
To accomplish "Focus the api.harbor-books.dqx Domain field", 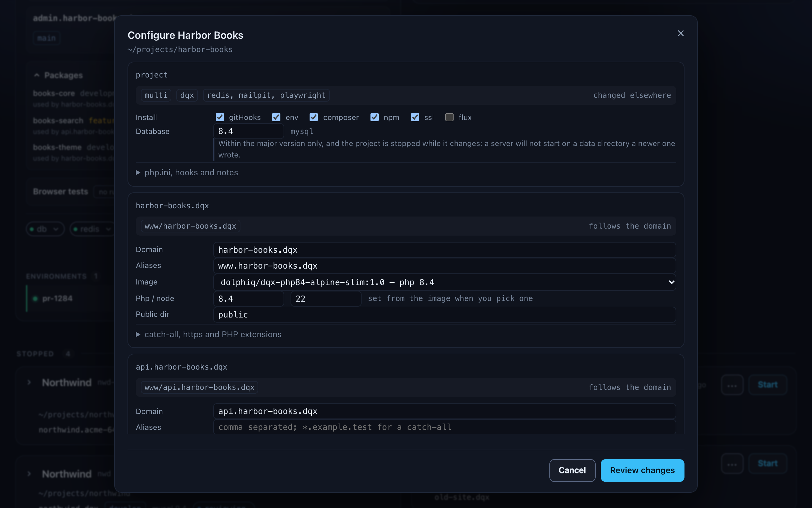I will (x=445, y=411).
